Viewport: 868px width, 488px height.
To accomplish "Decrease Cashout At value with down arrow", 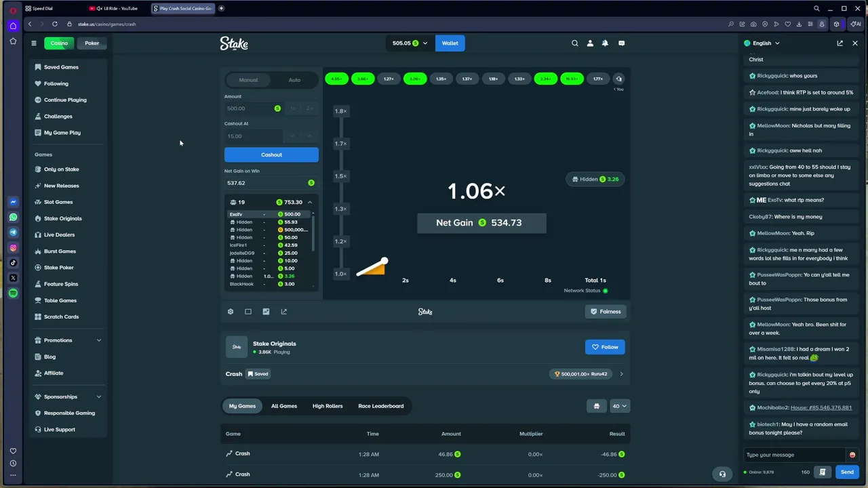I will click(292, 136).
